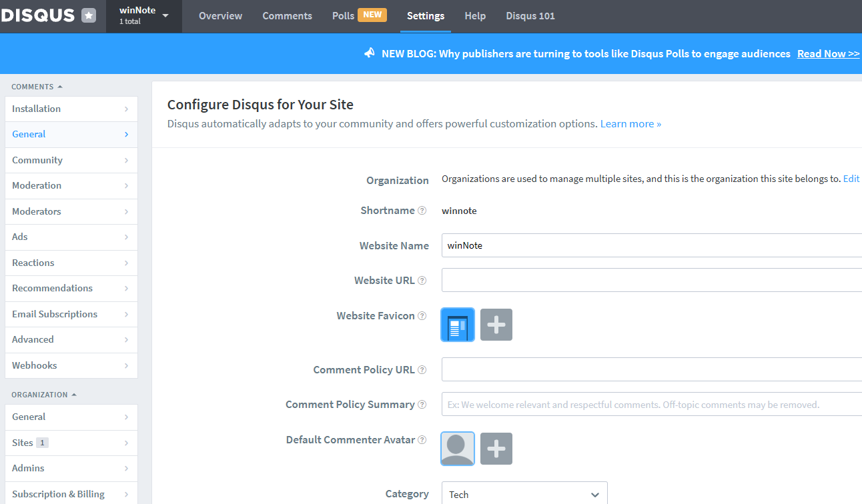This screenshot has height=504, width=862.
Task: Open the Overview tab
Action: [x=221, y=16]
